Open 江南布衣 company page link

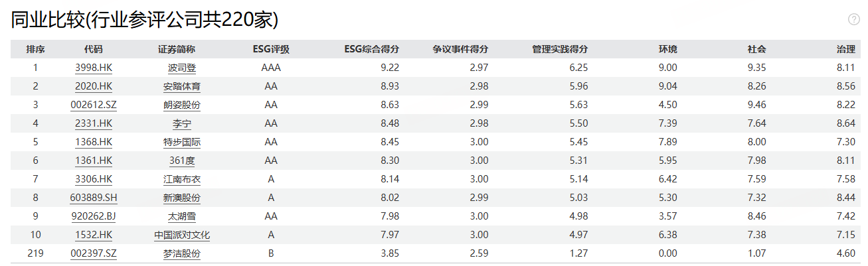(x=182, y=179)
